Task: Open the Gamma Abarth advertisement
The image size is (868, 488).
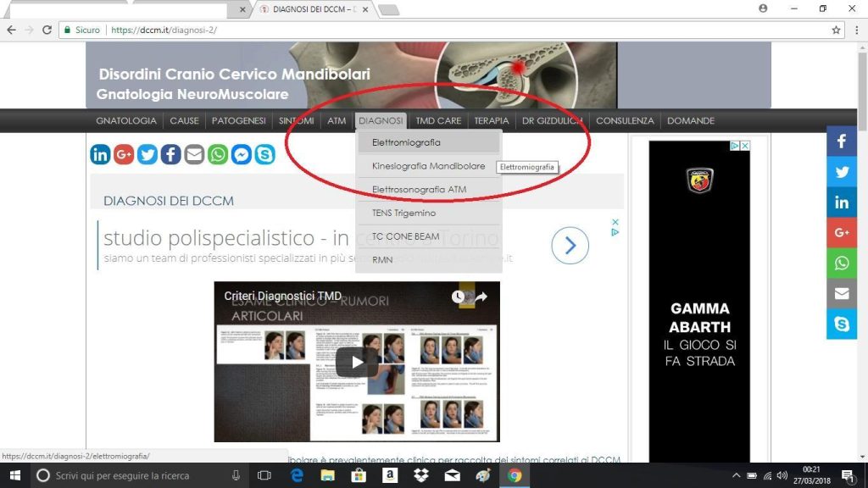Action: point(699,302)
